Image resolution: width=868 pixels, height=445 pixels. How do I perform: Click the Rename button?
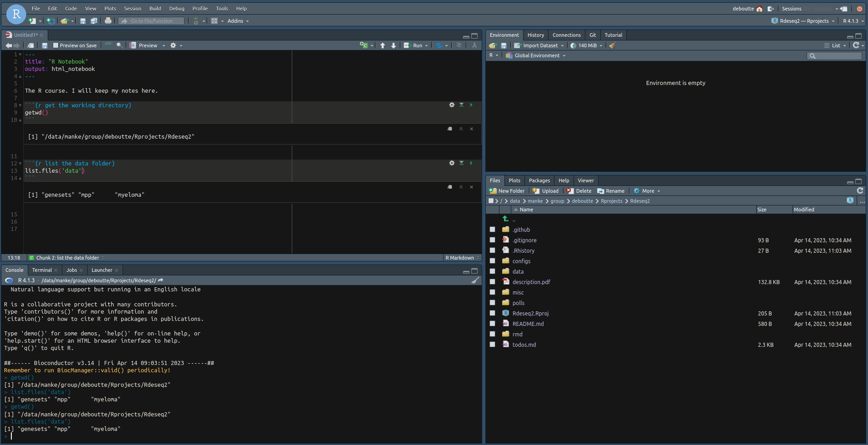click(611, 191)
